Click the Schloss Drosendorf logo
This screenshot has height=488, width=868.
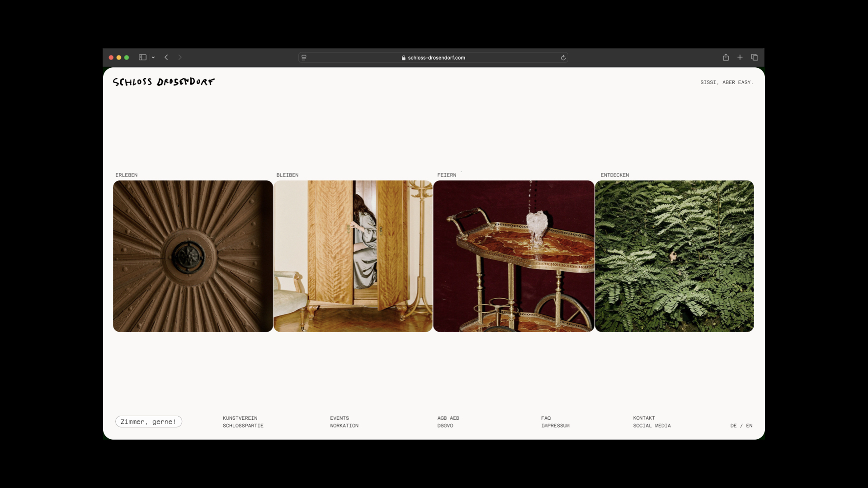coord(164,82)
